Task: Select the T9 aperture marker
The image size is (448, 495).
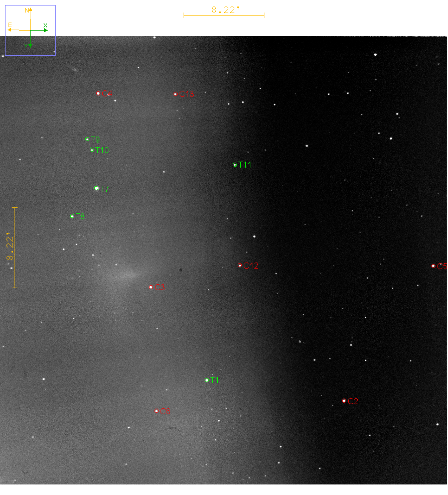Action: coord(87,139)
